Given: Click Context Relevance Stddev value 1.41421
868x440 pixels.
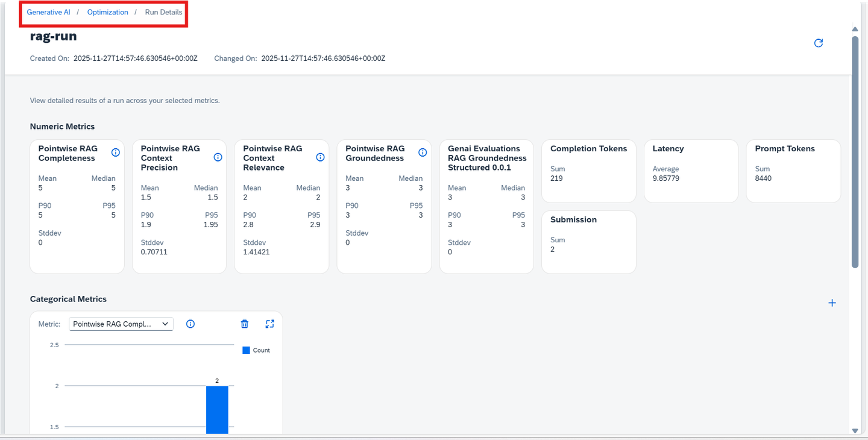Looking at the screenshot, I should pos(257,252).
